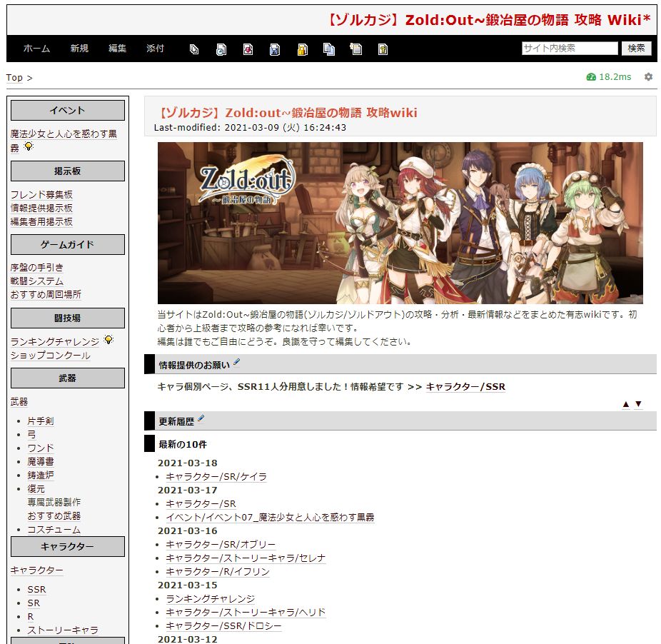Viewport: 661px width, 644px height.
Task: Open R character list link
Action: coord(31,617)
